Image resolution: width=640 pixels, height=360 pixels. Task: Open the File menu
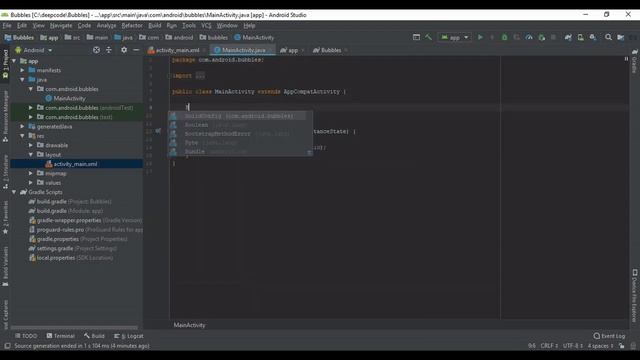pos(7,25)
